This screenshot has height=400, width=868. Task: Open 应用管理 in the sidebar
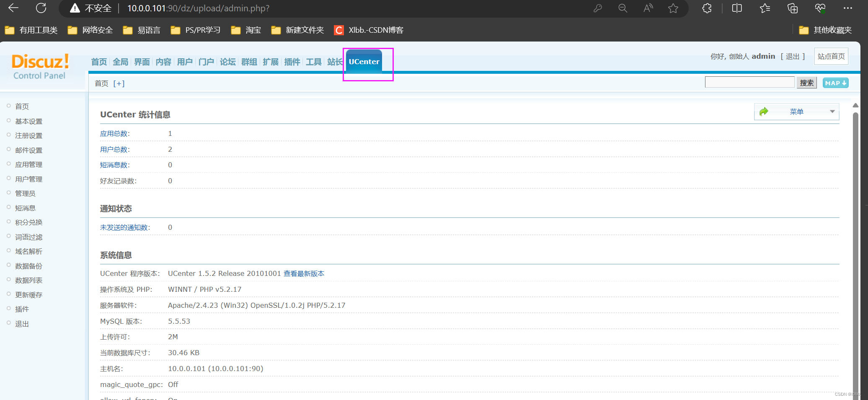tap(29, 164)
